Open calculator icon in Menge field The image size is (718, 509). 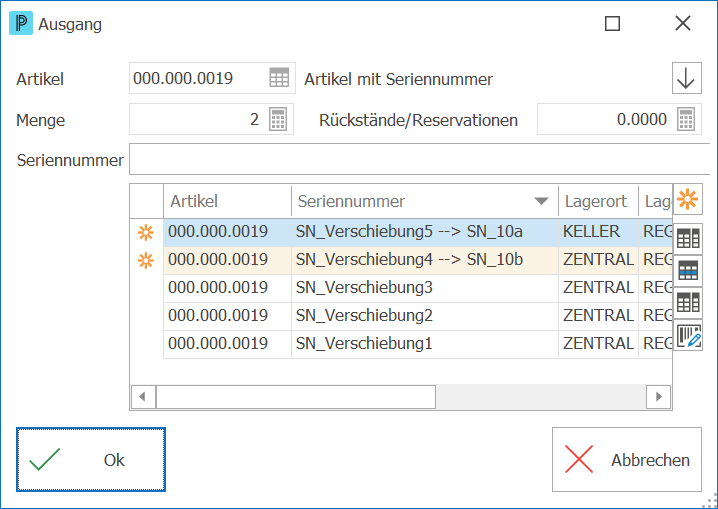[x=277, y=119]
